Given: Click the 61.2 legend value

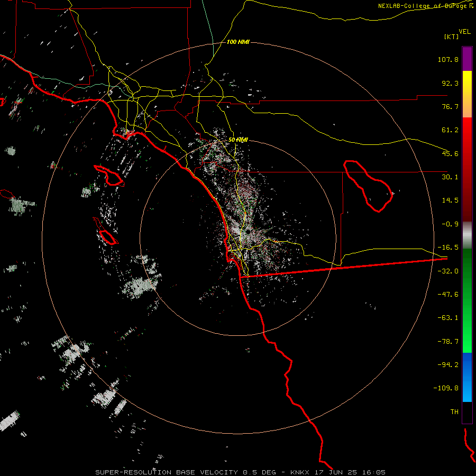Looking at the screenshot, I should click(x=450, y=130).
